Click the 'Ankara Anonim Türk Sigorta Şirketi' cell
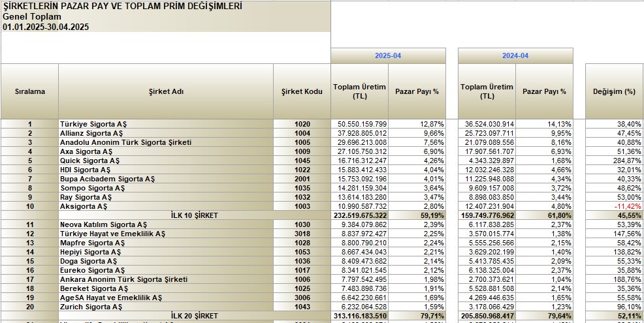Image resolution: width=644 pixels, height=323 pixels. [166, 279]
